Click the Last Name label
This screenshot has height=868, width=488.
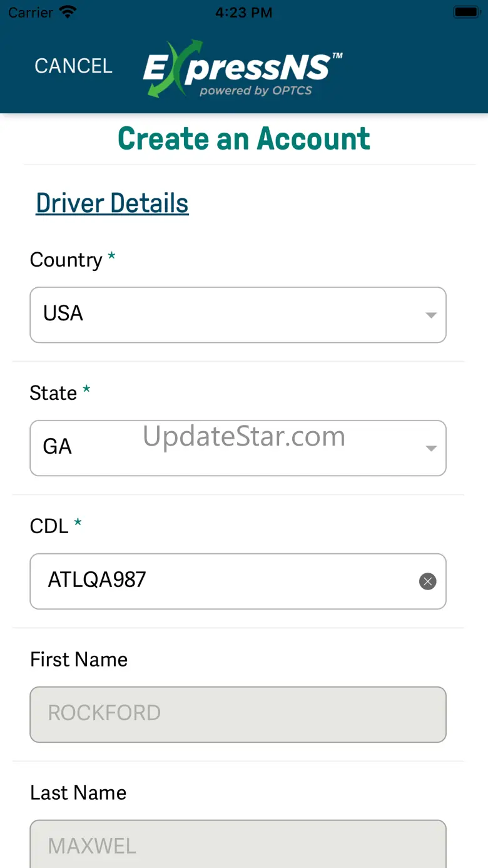78,793
